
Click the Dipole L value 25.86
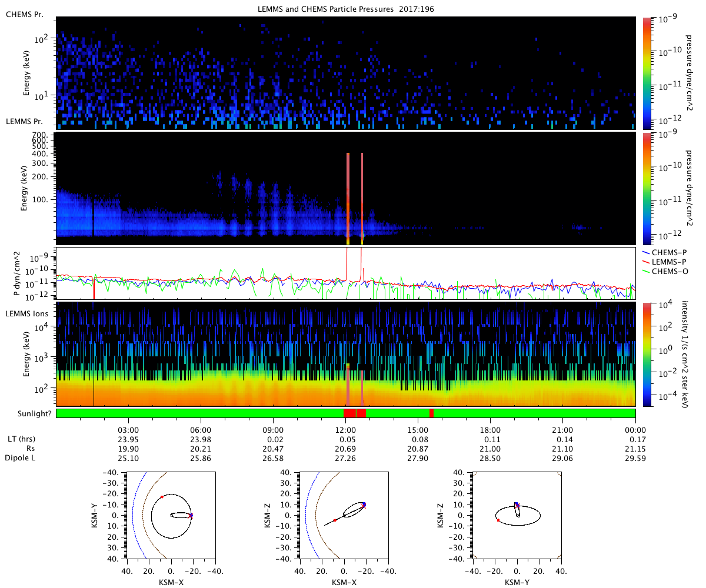tap(201, 458)
